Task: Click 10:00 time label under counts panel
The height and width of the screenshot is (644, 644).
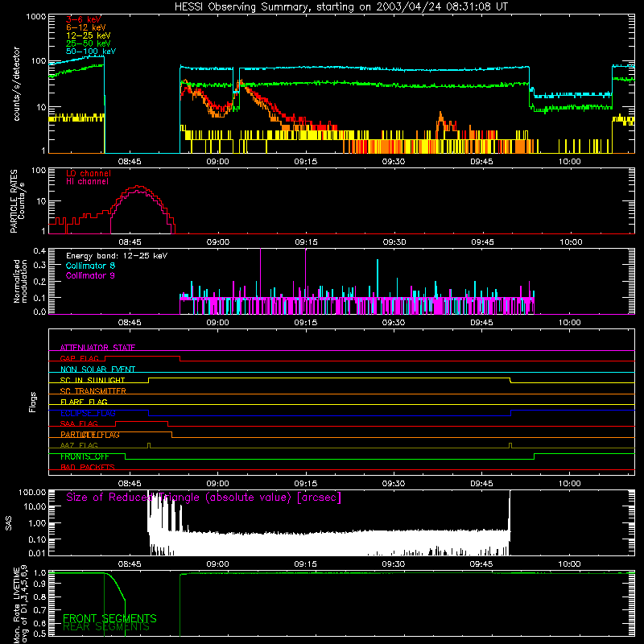Action: coord(570,162)
